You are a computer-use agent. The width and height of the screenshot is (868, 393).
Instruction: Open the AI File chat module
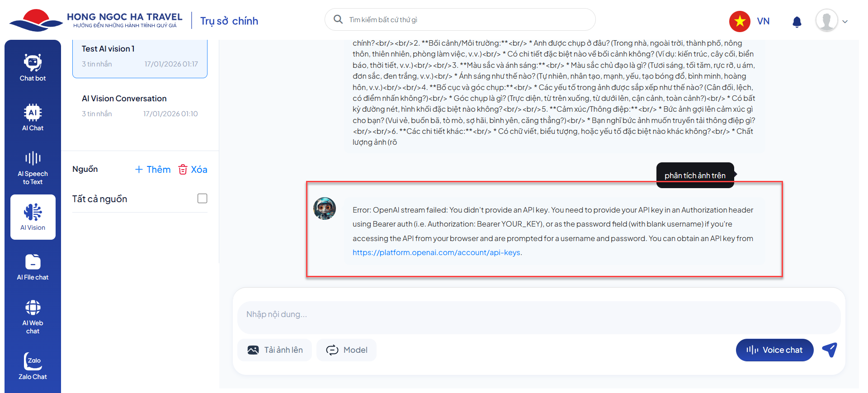(x=33, y=267)
